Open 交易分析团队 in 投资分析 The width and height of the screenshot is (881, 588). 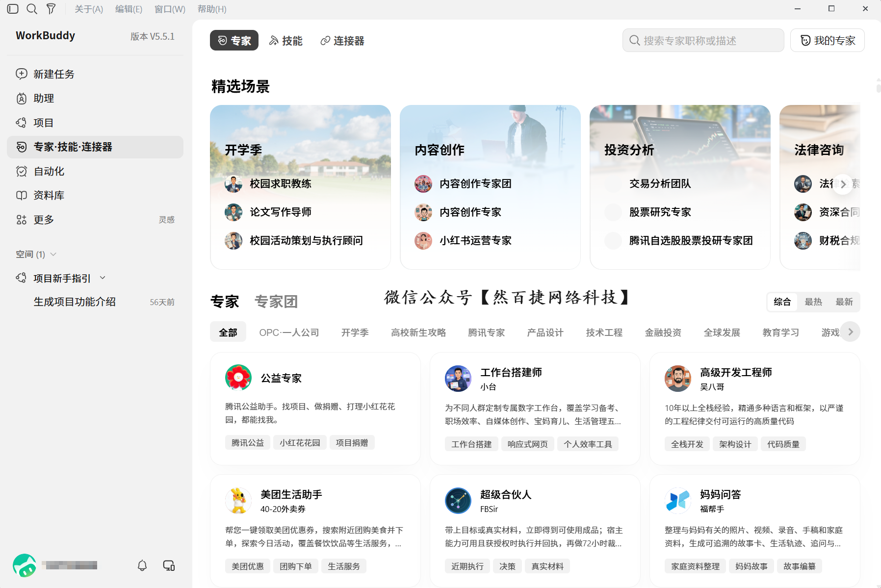660,184
